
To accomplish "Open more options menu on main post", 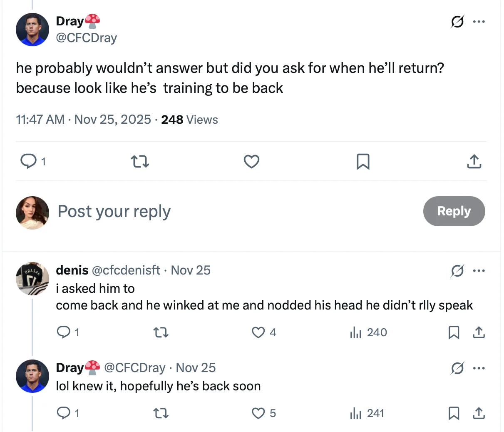I will pyautogui.click(x=479, y=22).
